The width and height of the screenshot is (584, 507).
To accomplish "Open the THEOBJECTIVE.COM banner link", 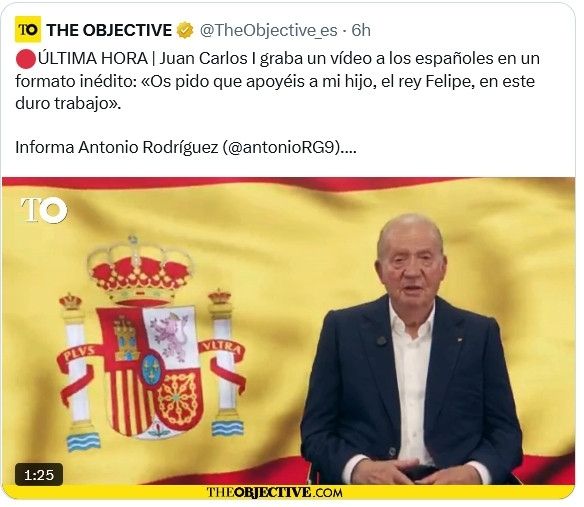I will 274,492.
